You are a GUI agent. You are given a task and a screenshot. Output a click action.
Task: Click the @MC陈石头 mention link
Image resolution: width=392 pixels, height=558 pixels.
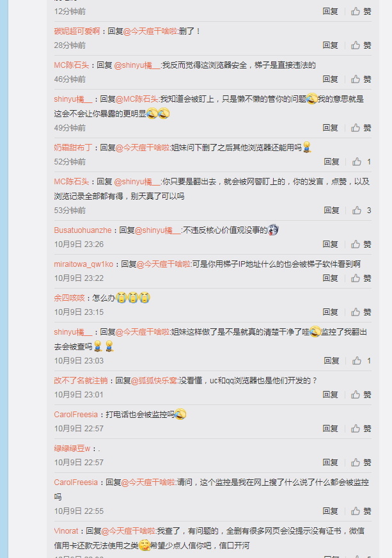pyautogui.click(x=137, y=99)
